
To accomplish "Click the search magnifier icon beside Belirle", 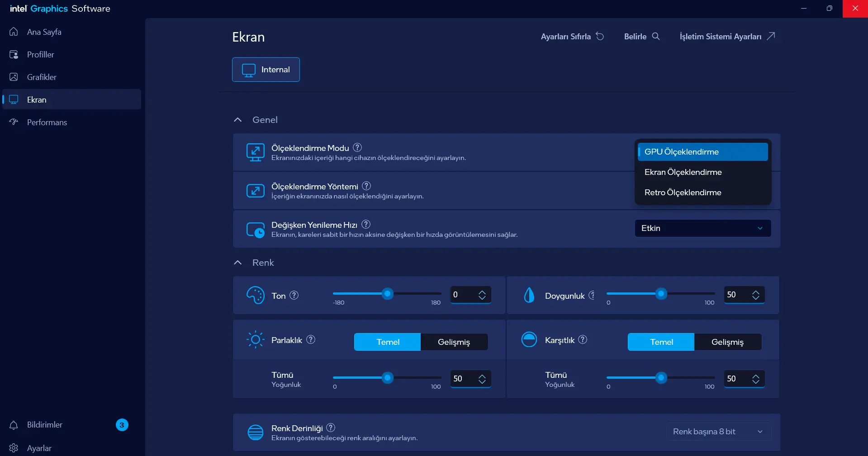I will point(655,36).
